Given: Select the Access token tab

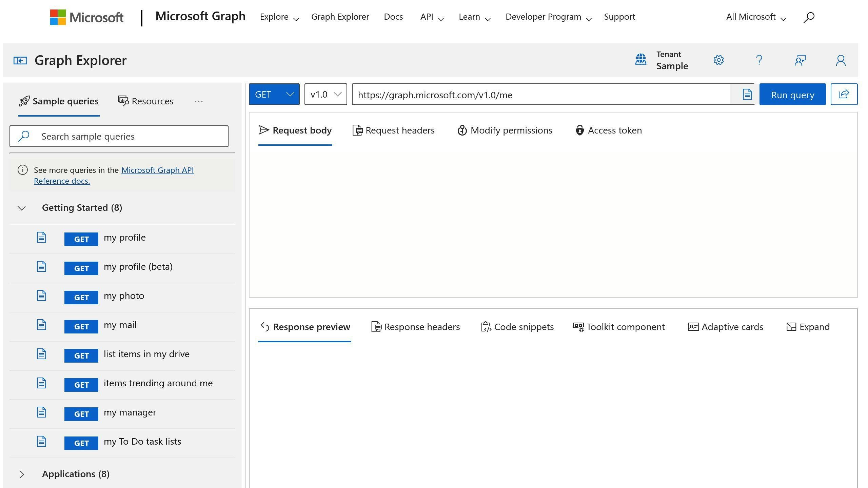Looking at the screenshot, I should [609, 130].
